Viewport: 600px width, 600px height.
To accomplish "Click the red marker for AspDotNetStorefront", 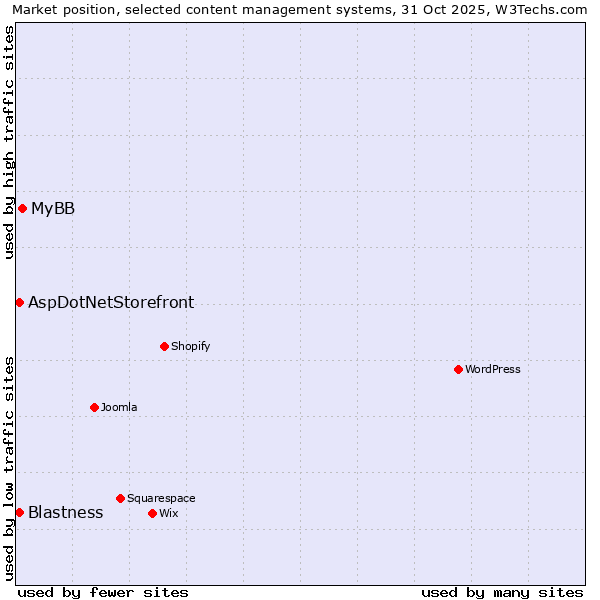I will pyautogui.click(x=19, y=302).
